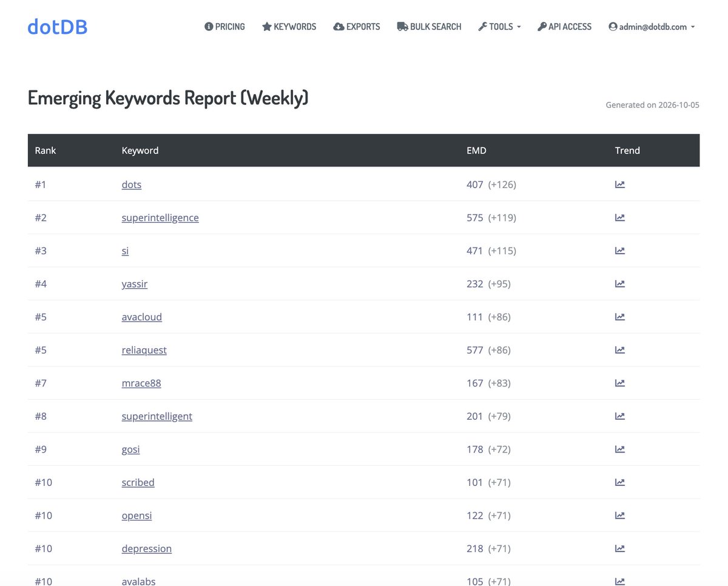This screenshot has height=586, width=728.
Task: Open the avacloud keyword link
Action: [142, 317]
